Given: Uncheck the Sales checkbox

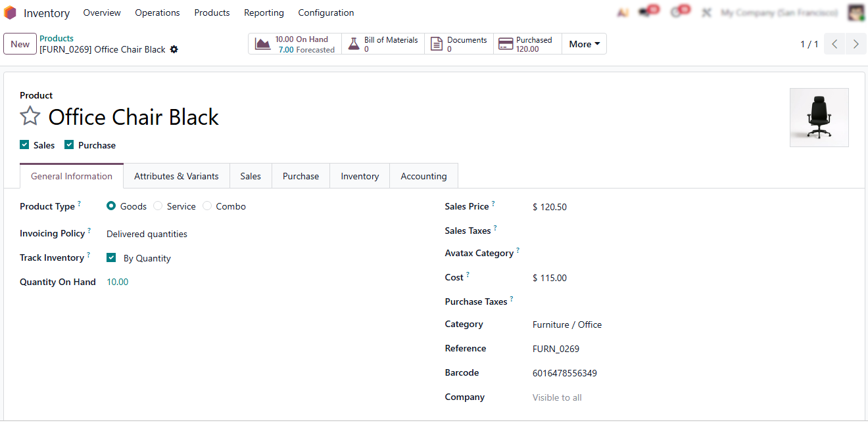Looking at the screenshot, I should coord(24,145).
